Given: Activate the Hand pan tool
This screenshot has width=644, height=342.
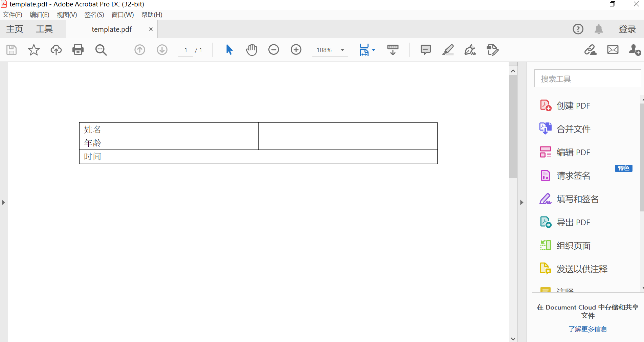Looking at the screenshot, I should point(251,50).
